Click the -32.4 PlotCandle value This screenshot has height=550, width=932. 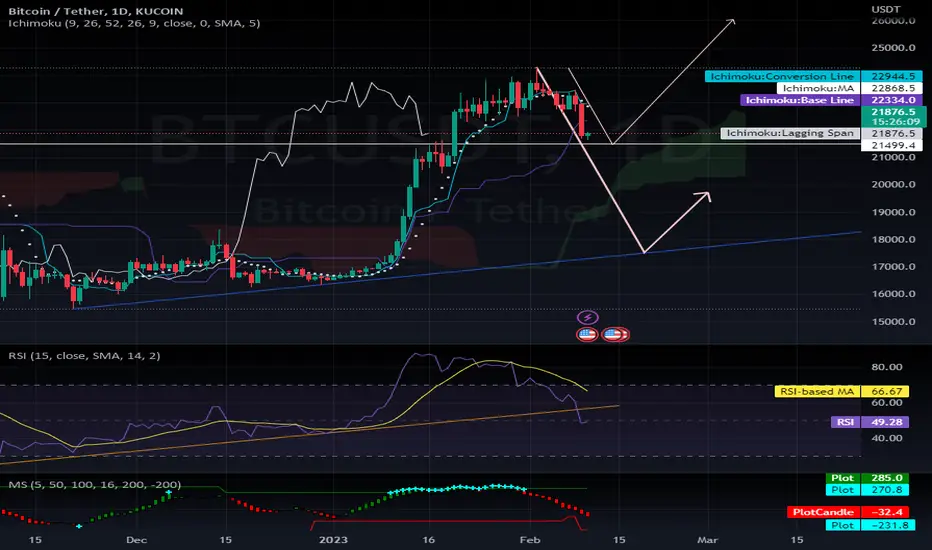click(x=886, y=512)
